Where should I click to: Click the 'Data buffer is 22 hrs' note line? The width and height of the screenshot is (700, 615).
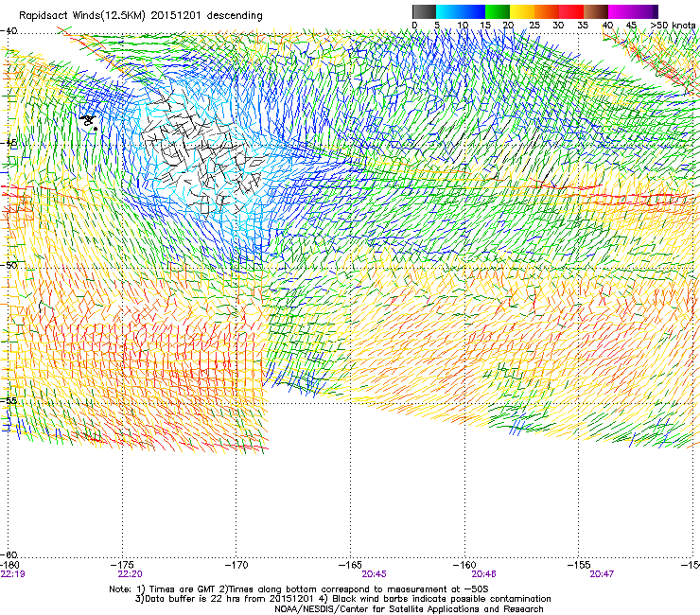pyautogui.click(x=342, y=599)
